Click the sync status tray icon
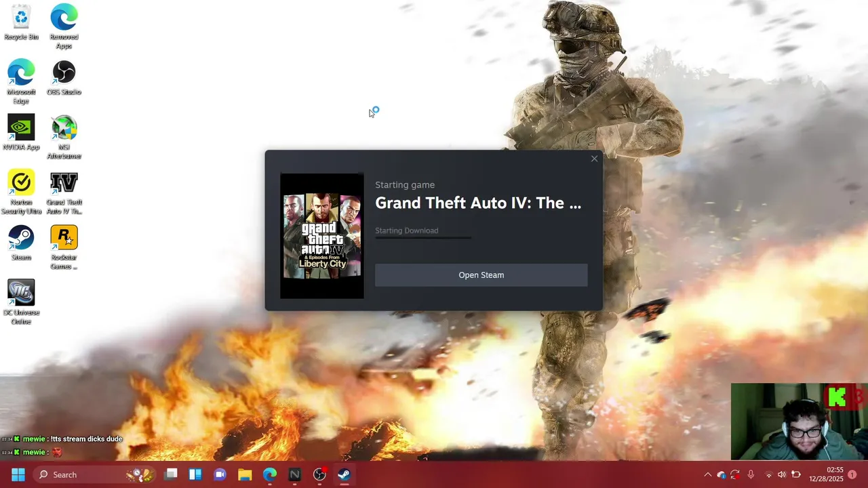This screenshot has width=868, height=488. click(735, 474)
